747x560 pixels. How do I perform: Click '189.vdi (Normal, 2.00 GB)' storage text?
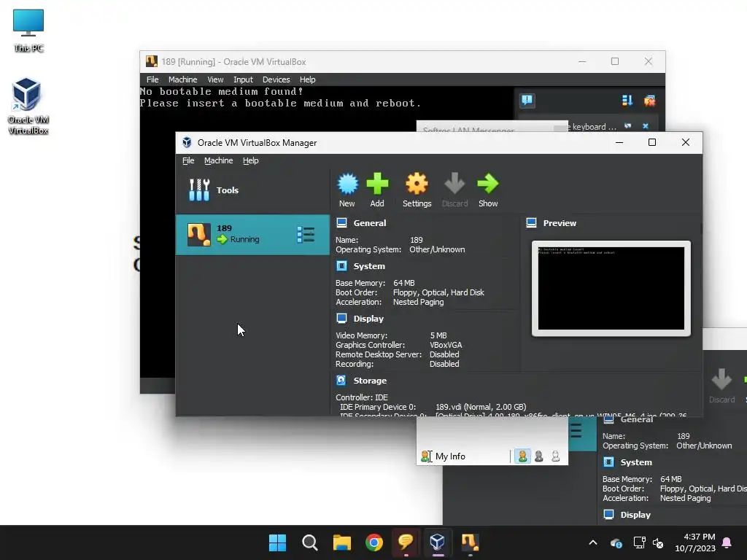point(481,407)
